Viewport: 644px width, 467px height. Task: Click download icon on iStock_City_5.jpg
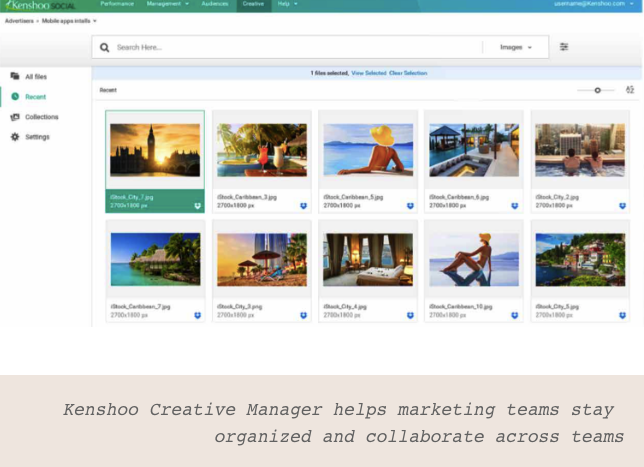pyautogui.click(x=622, y=315)
